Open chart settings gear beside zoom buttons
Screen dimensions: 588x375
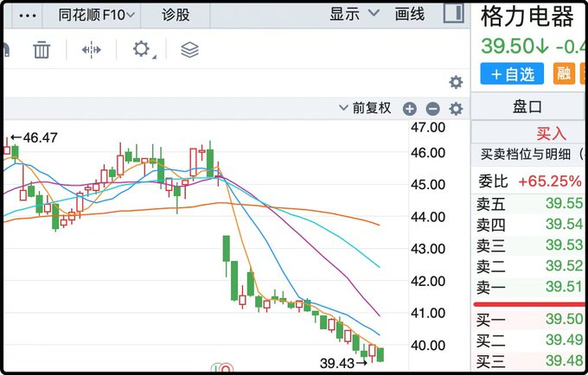tap(456, 109)
